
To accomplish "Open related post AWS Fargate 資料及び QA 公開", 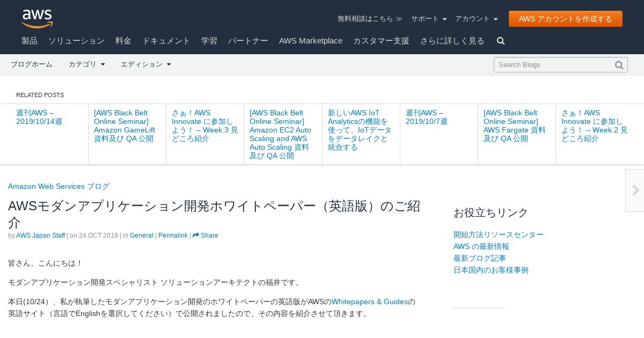I will tap(515, 126).
